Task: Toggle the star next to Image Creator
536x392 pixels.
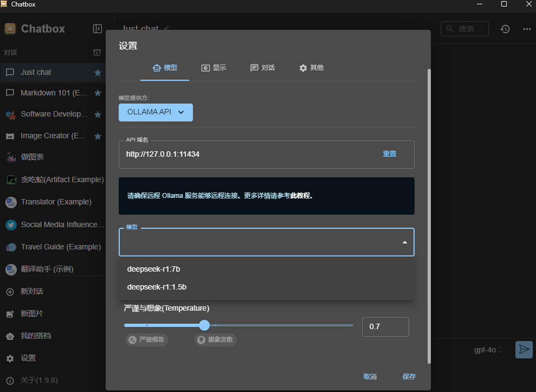Action: (x=98, y=136)
